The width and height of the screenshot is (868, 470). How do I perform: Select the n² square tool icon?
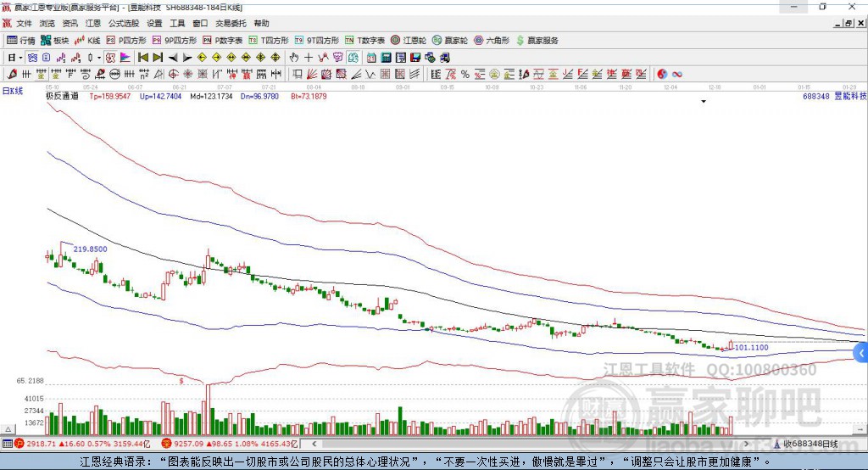pyautogui.click(x=144, y=75)
